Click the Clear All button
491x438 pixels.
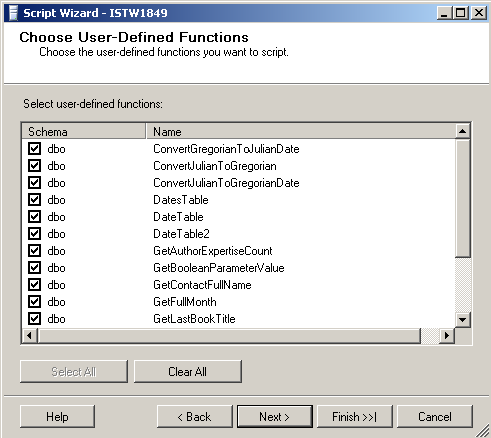click(x=188, y=371)
